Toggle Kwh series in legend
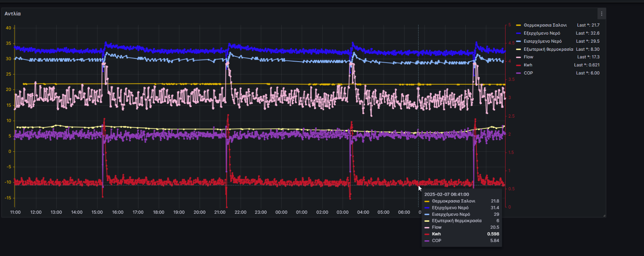The image size is (644, 256). (528, 65)
